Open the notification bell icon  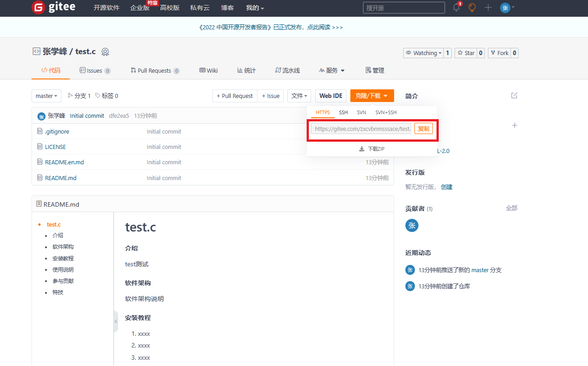(x=456, y=8)
